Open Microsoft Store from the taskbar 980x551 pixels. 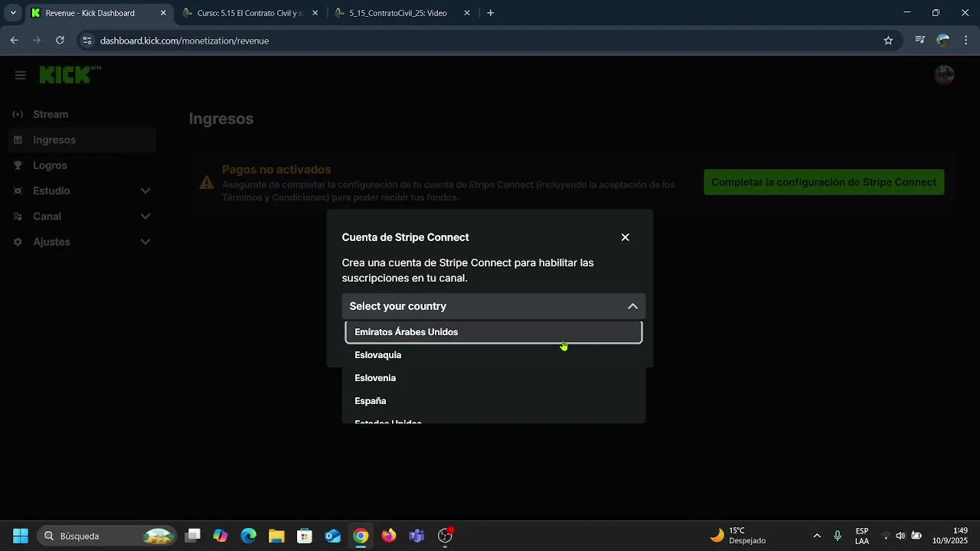click(305, 536)
